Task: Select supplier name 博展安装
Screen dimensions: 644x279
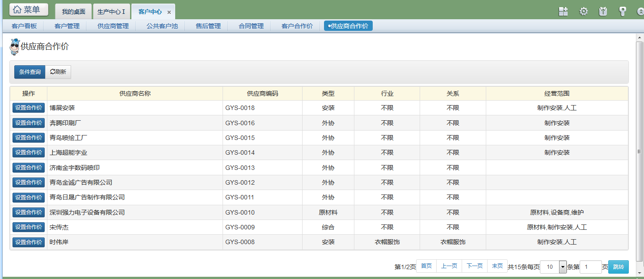Action: 62,108
